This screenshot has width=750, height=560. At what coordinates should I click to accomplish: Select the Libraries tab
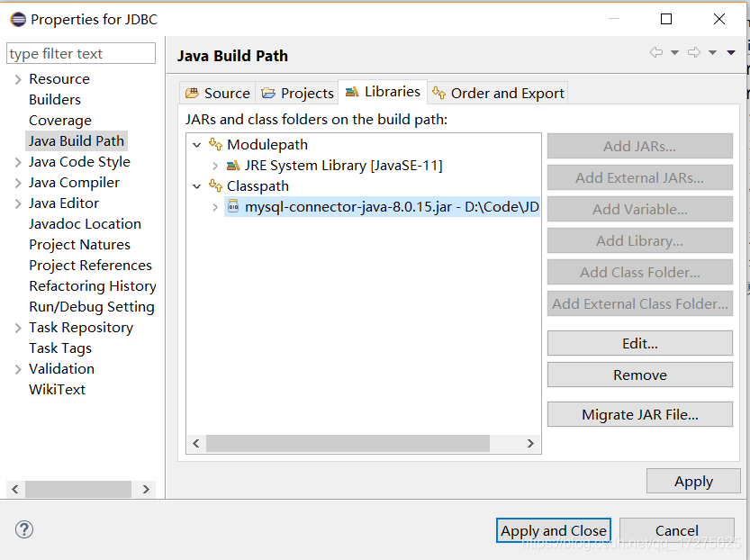(383, 91)
